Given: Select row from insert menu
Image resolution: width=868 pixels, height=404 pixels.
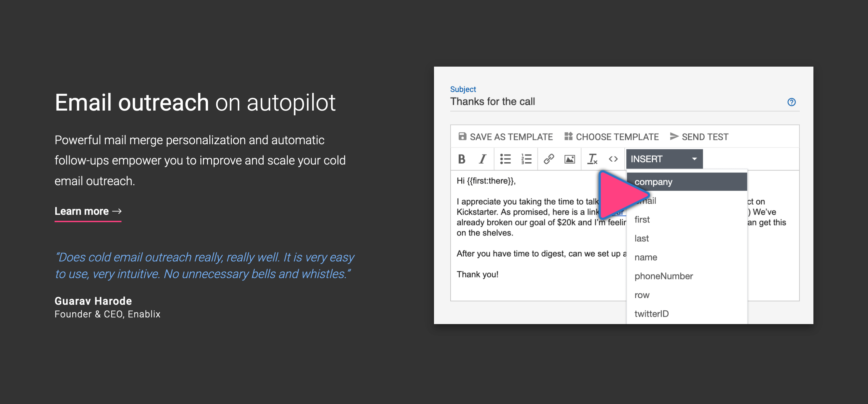Looking at the screenshot, I should tap(687, 295).
